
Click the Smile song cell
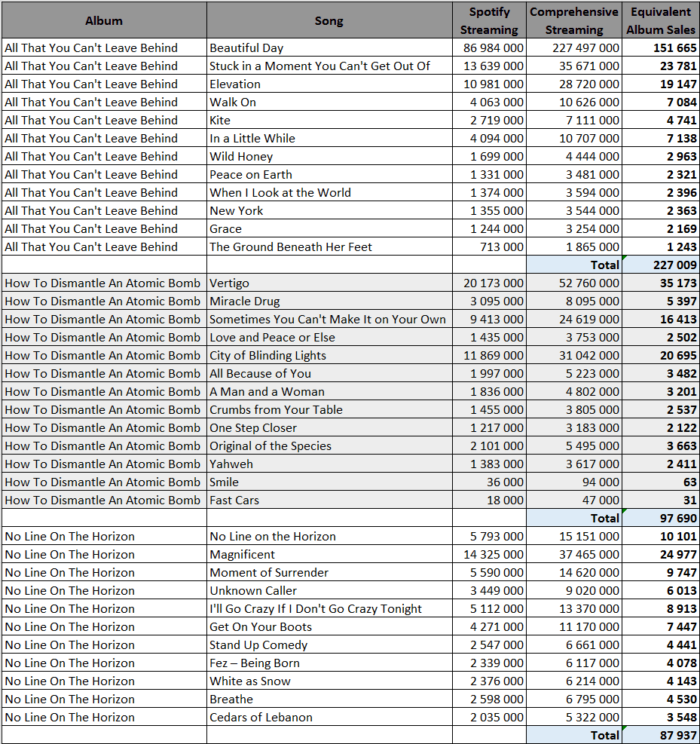(329, 481)
